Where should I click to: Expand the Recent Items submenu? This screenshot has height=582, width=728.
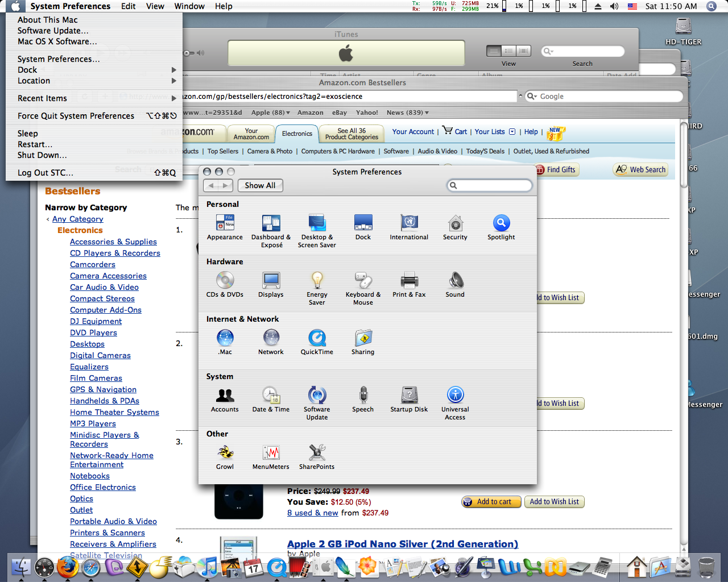[94, 98]
